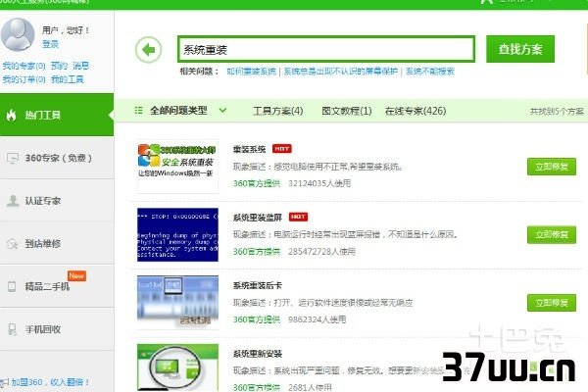The width and height of the screenshot is (588, 392).
Task: Click the monitor icon beside 360专家
Action: point(13,159)
